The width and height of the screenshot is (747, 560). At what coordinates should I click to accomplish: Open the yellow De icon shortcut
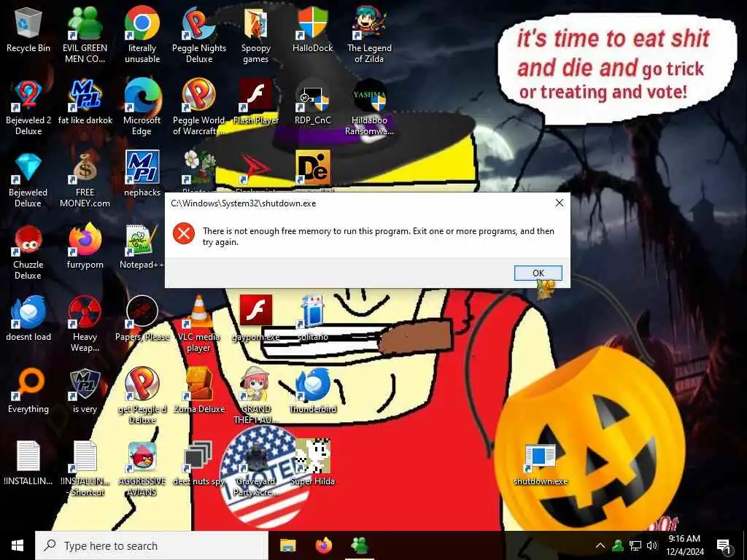(312, 168)
